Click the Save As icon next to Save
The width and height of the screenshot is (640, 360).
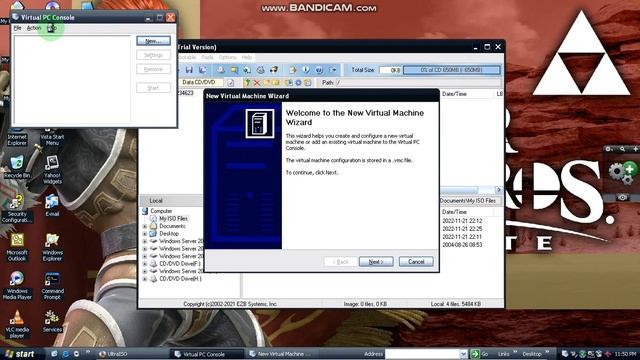(202, 70)
